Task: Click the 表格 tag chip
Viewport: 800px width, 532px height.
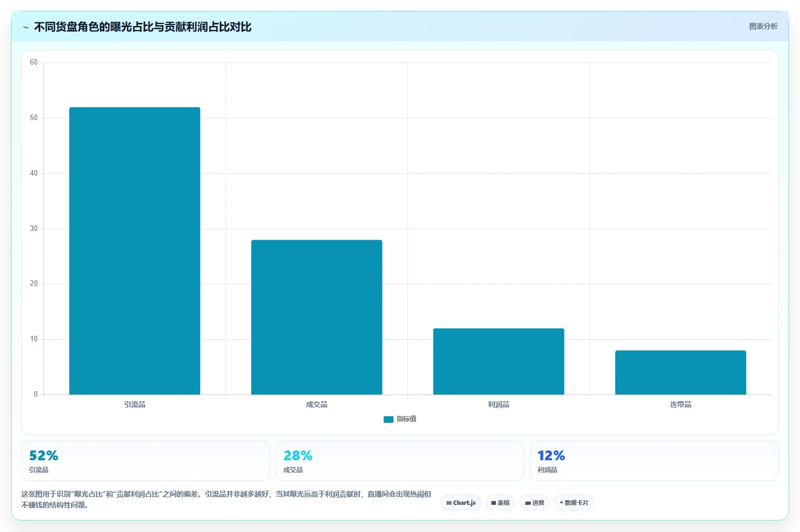Action: [500, 503]
